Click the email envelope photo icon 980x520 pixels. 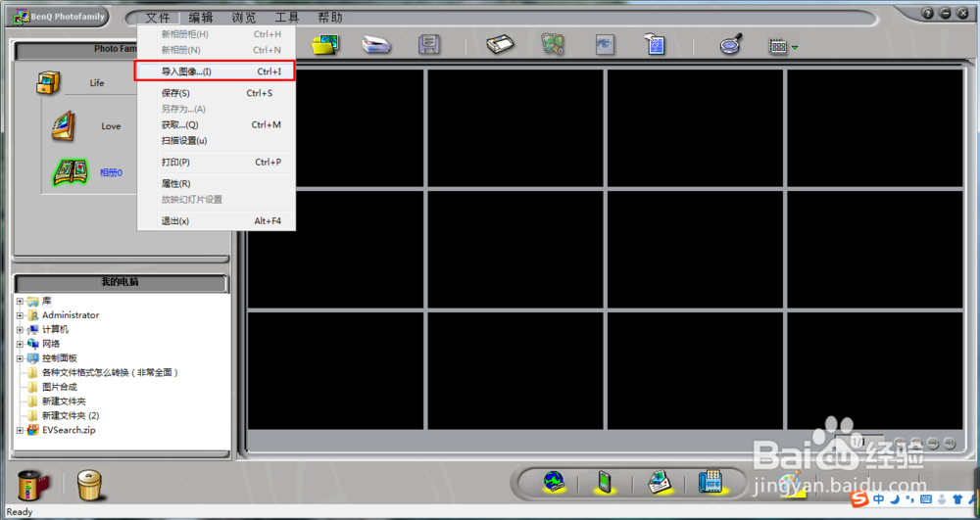click(x=659, y=482)
